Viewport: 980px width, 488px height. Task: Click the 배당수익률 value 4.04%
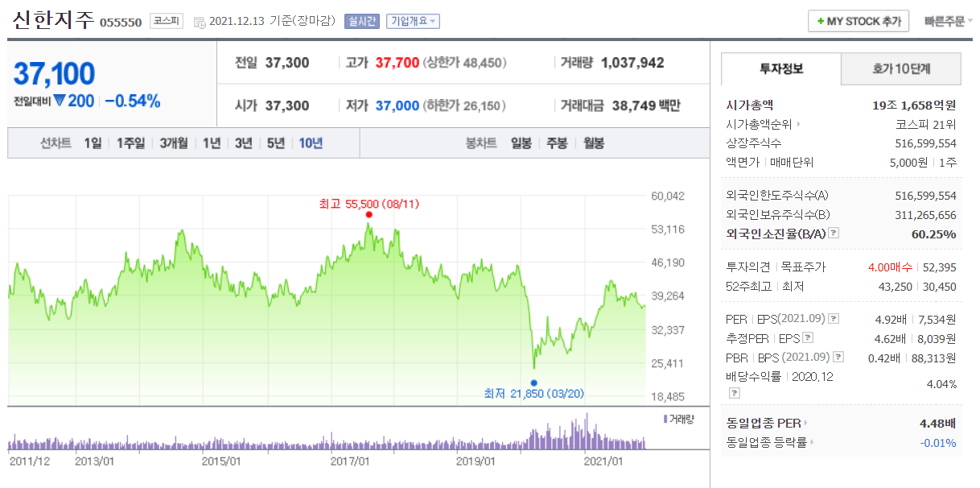click(941, 384)
